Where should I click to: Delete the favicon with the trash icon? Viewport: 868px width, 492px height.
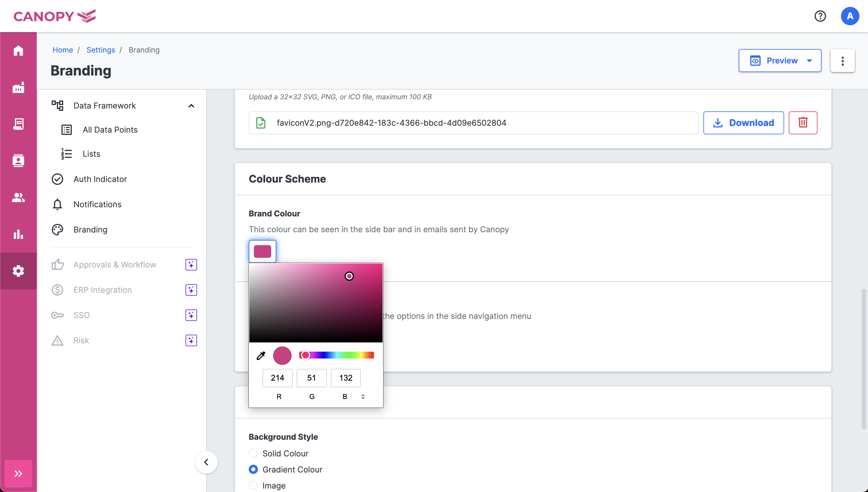tap(803, 123)
